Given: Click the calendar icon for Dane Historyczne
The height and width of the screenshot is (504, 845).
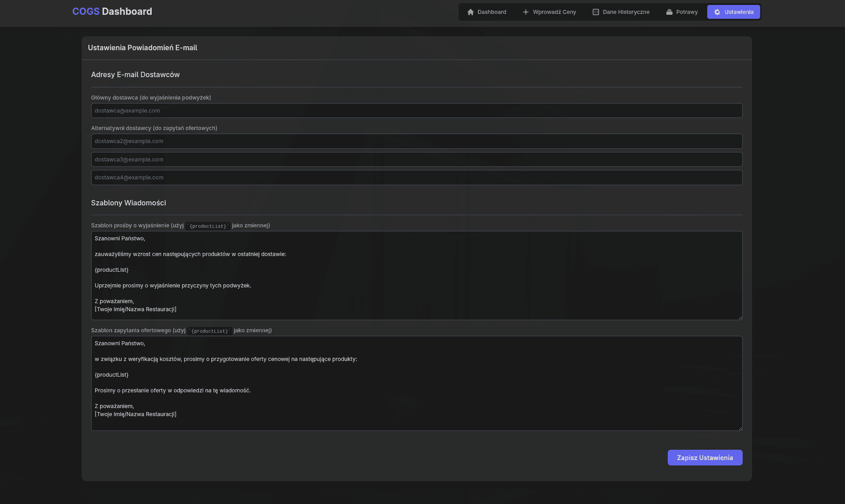Looking at the screenshot, I should tap(595, 12).
